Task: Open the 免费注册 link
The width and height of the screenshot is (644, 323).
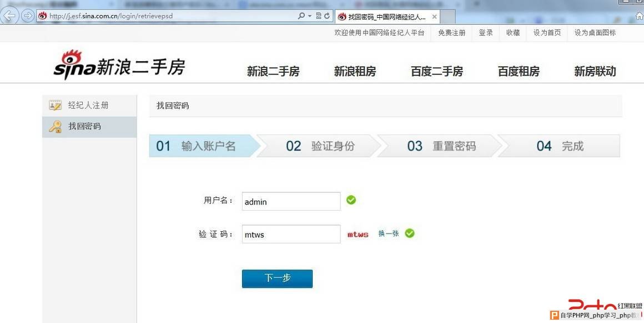Action: point(451,33)
